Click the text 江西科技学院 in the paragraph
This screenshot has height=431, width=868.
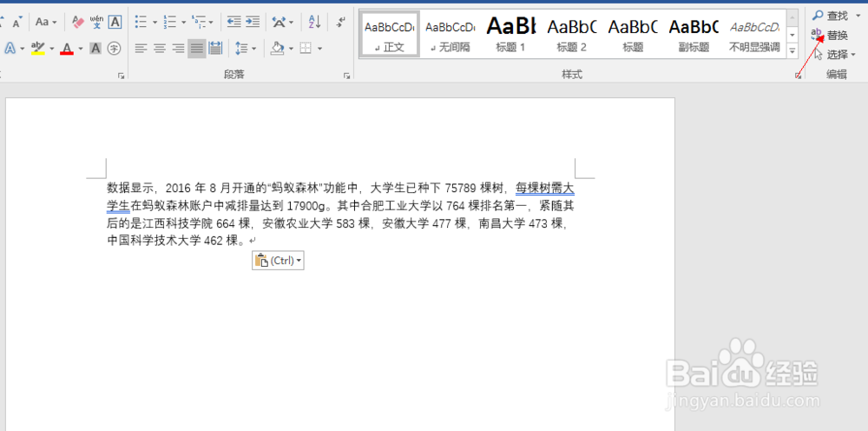177,223
